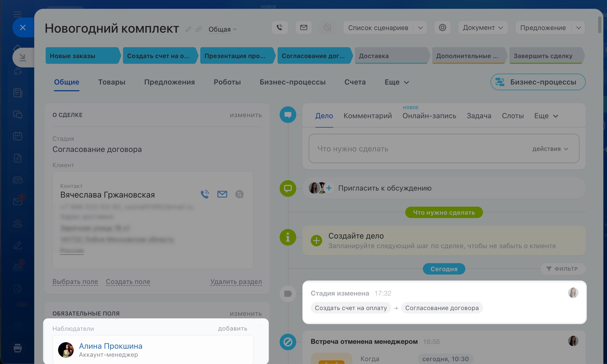Click the Согласование договора stage value
607x364 pixels.
coord(97,149)
